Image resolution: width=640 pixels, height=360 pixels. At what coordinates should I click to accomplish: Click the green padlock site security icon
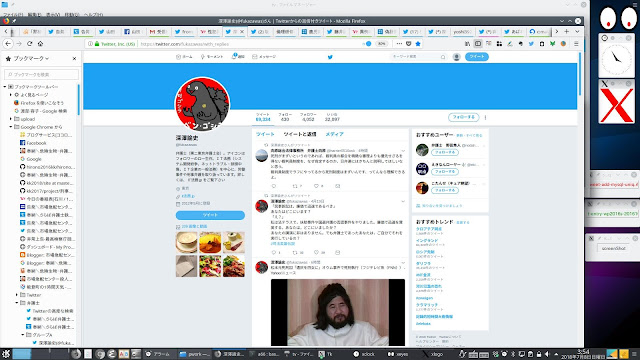[97, 44]
